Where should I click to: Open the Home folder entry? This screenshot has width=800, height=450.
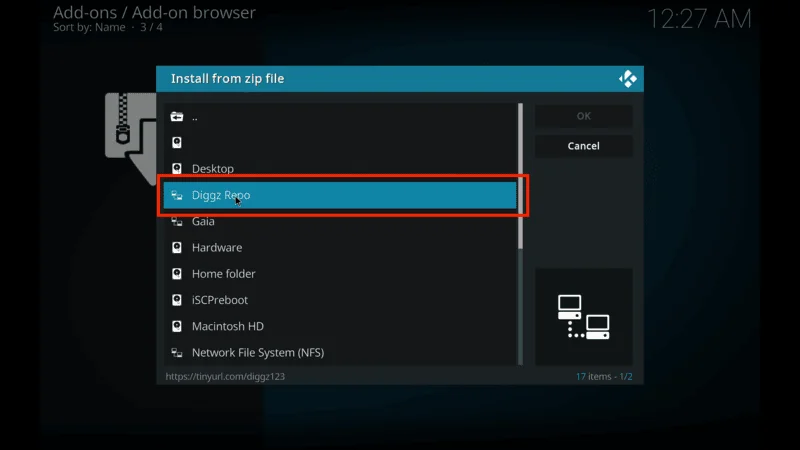[x=340, y=274]
